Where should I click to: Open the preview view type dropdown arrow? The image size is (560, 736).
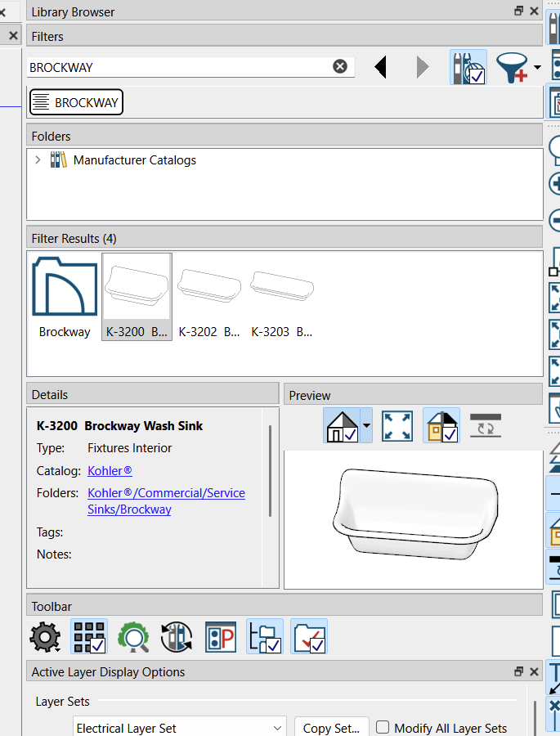366,426
